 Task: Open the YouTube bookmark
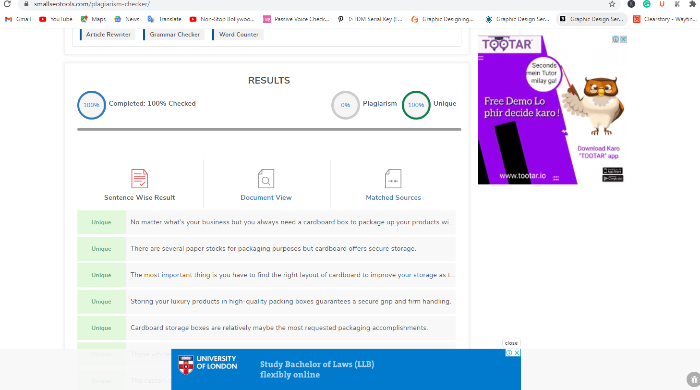tap(56, 19)
